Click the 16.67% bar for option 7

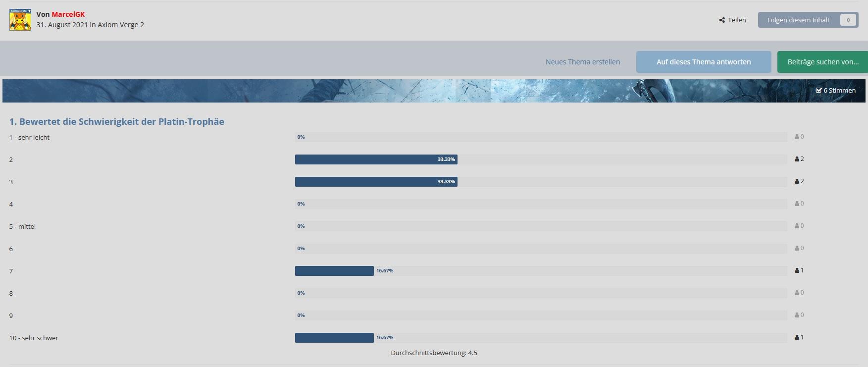334,271
